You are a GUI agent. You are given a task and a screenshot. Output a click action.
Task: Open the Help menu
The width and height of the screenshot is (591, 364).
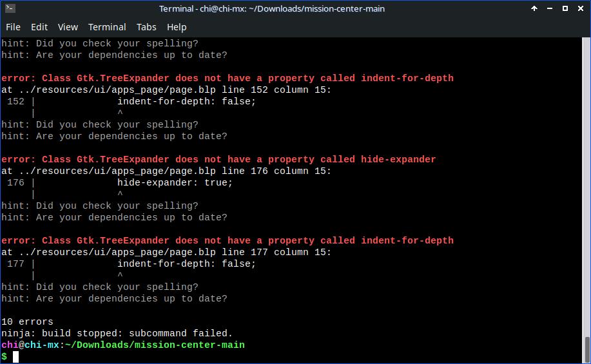(x=177, y=27)
